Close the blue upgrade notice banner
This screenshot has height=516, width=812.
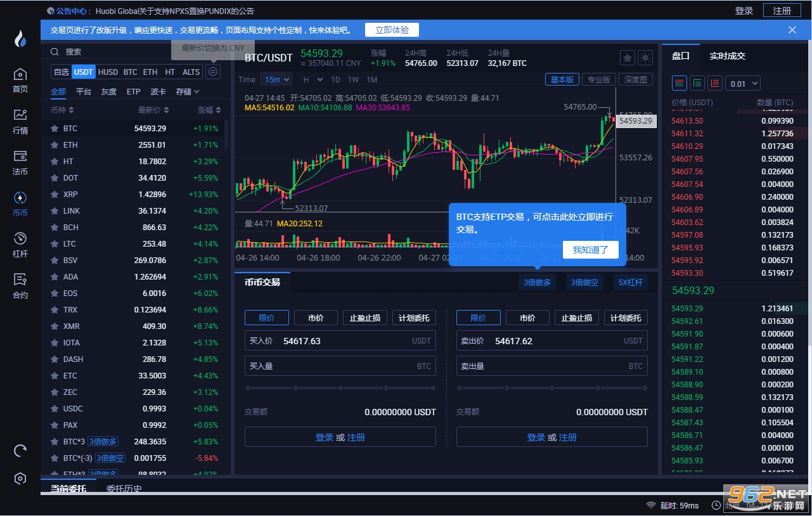792,30
